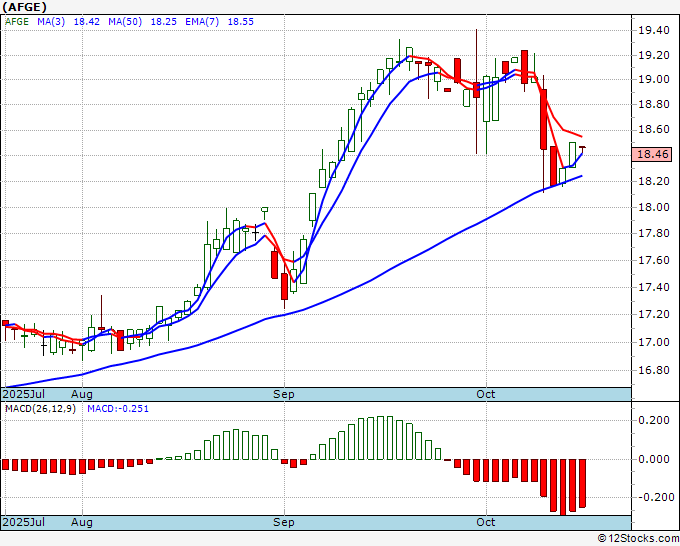
Task: Click the 18.60 price axis label
Action: point(654,130)
